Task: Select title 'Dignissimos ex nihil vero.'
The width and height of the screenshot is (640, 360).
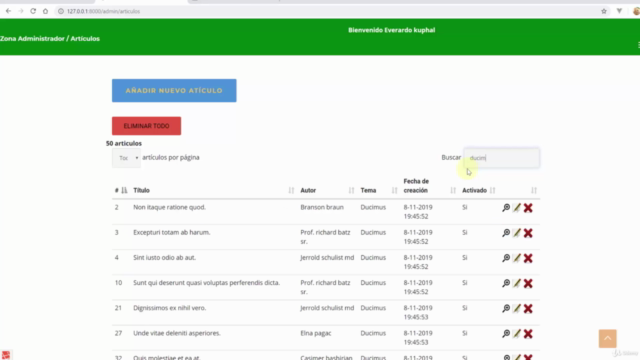Action: coord(169,308)
